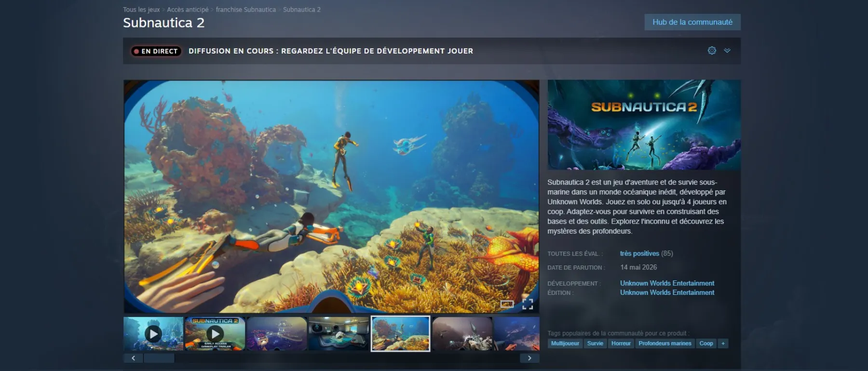
Task: Play the first trailer thumbnail
Action: [153, 333]
